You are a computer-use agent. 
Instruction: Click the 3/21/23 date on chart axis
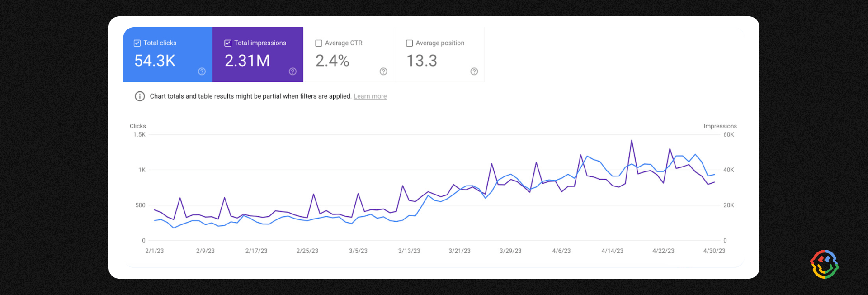[x=459, y=251]
